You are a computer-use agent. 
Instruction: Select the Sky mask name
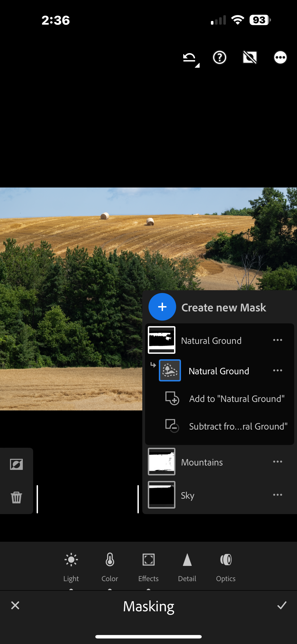pos(187,495)
